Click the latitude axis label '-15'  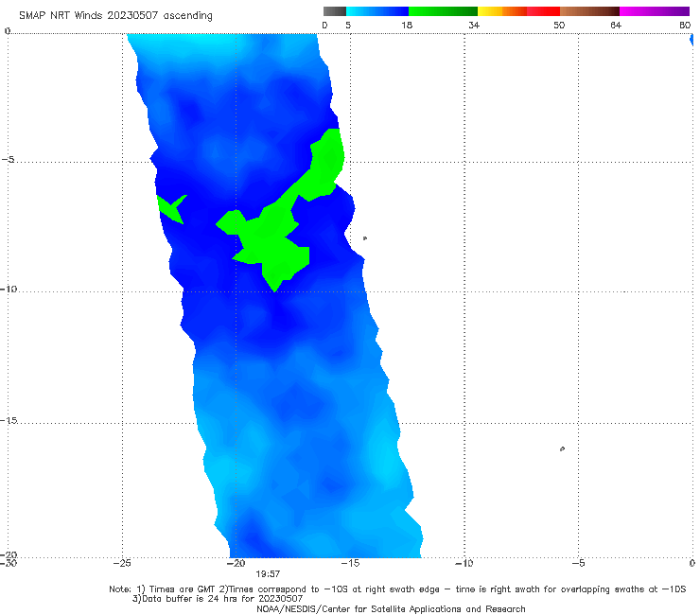(x=9, y=421)
